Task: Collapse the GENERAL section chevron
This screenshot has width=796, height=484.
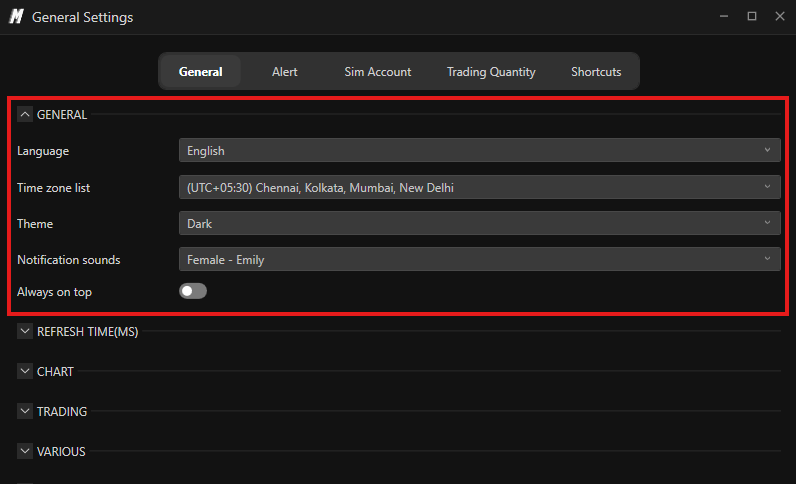Action: coord(25,114)
